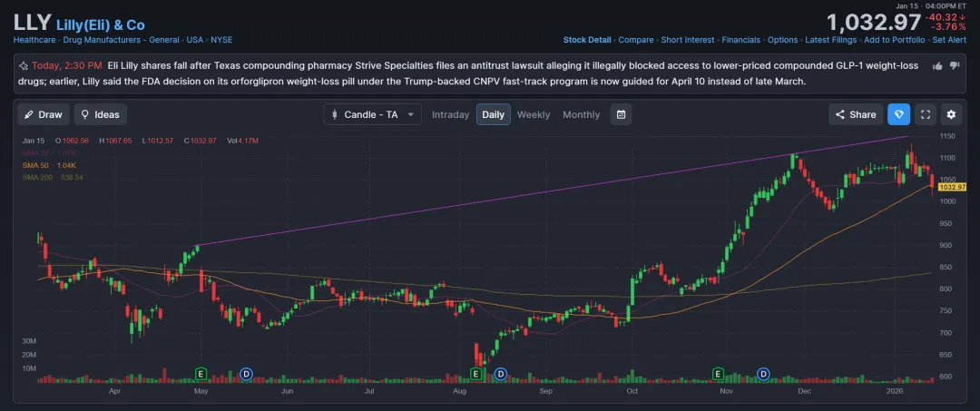Click the November dividend D marker
Screen dimensions: 980x411
[x=763, y=374]
